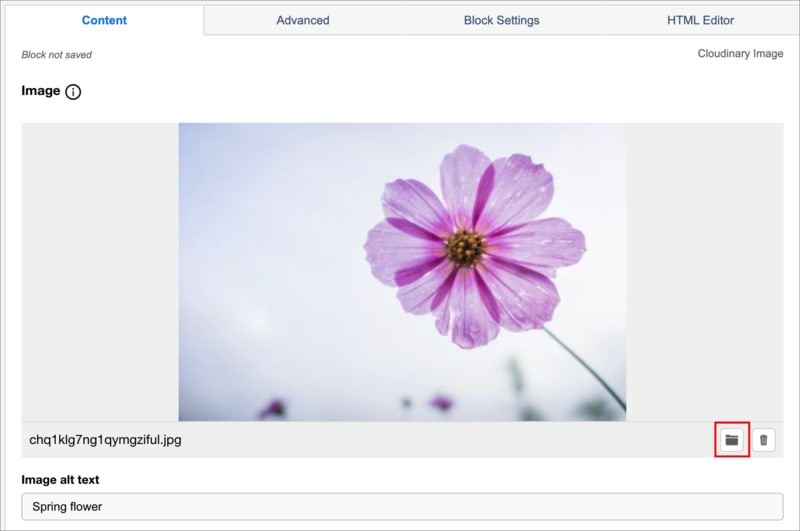This screenshot has width=800, height=531.
Task: Select the purple flower image preview
Action: 402,272
